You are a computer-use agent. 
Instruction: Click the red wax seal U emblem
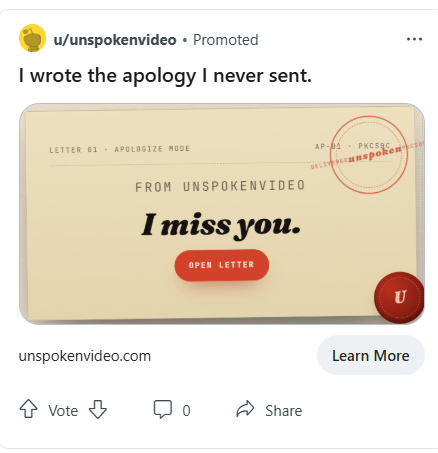coord(399,297)
